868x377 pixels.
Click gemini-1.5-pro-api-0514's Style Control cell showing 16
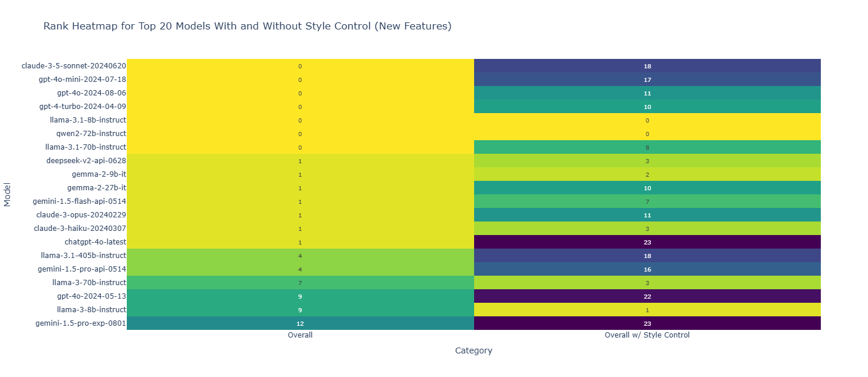(647, 269)
